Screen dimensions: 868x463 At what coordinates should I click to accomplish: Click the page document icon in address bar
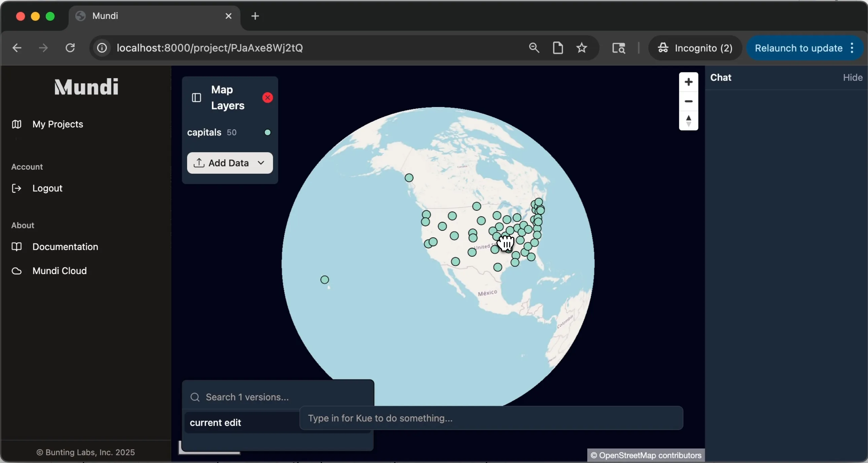558,48
